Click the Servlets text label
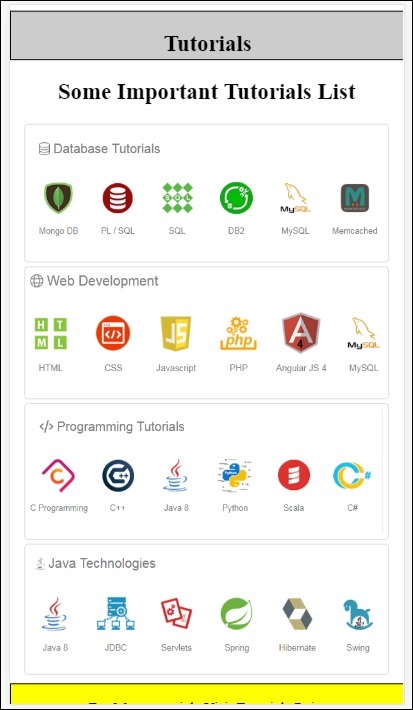This screenshot has height=710, width=413. 176,648
